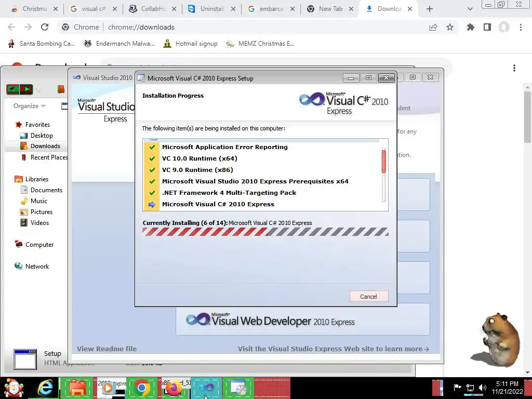
Task: Open Libraries in Explorer sidebar
Action: (x=37, y=179)
